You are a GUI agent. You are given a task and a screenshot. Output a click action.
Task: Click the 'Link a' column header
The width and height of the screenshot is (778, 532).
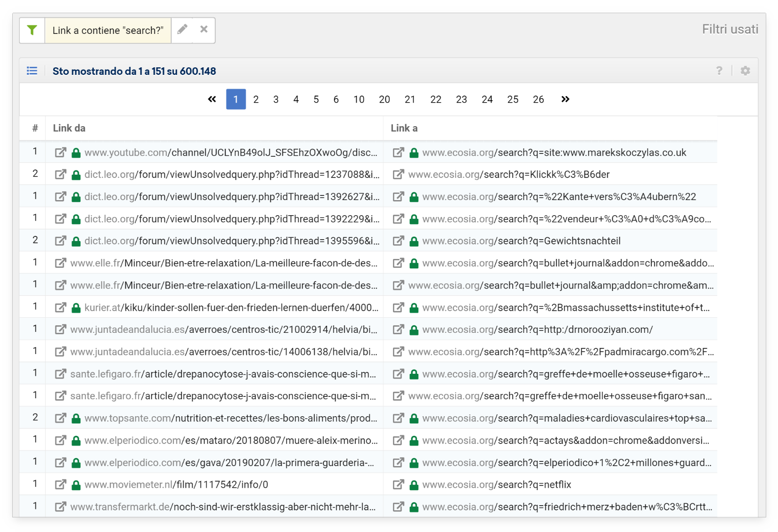(404, 128)
